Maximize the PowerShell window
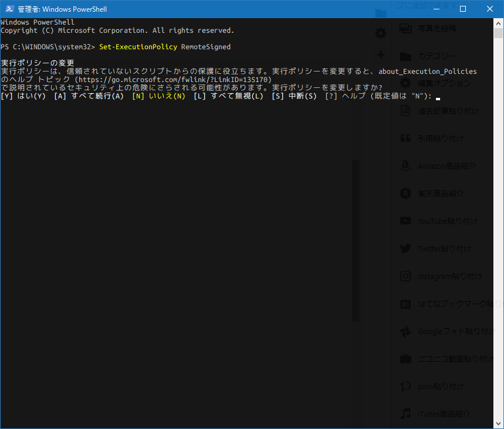Viewport: 504px width, 429px height. [463, 9]
